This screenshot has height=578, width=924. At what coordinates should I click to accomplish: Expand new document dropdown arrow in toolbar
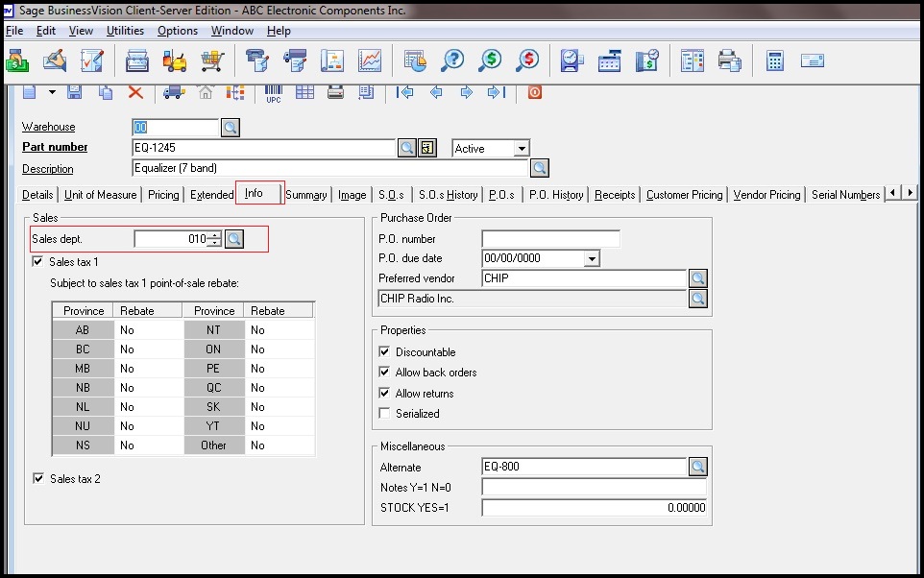click(x=53, y=92)
